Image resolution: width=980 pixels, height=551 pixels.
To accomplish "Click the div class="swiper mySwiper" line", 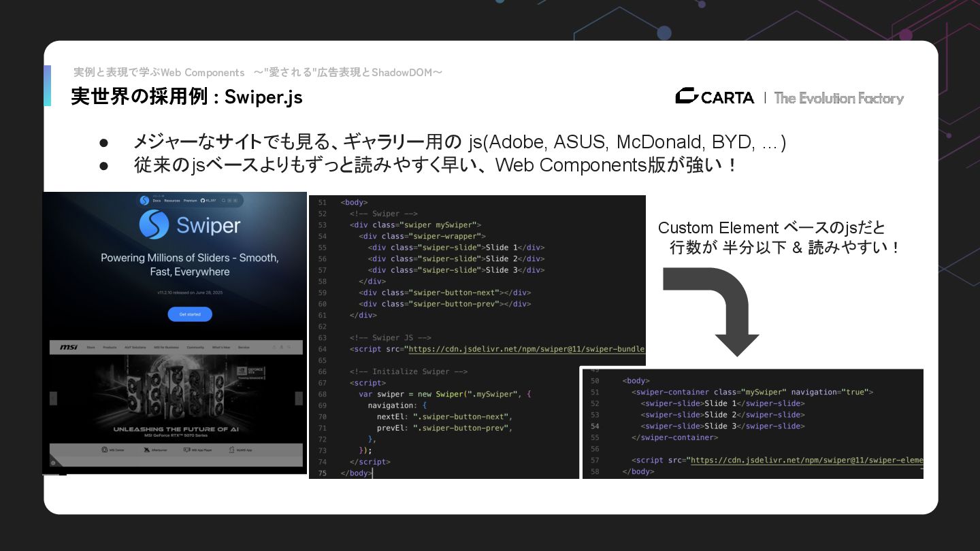I will [x=416, y=224].
